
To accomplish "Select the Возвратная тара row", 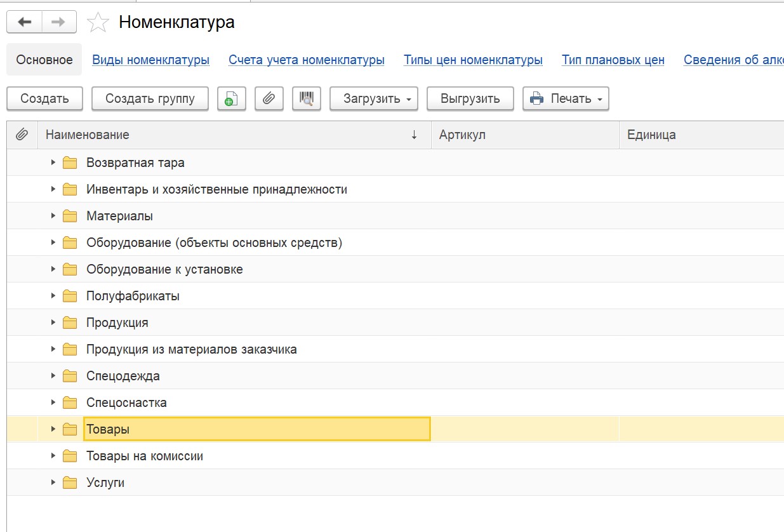I will point(395,163).
